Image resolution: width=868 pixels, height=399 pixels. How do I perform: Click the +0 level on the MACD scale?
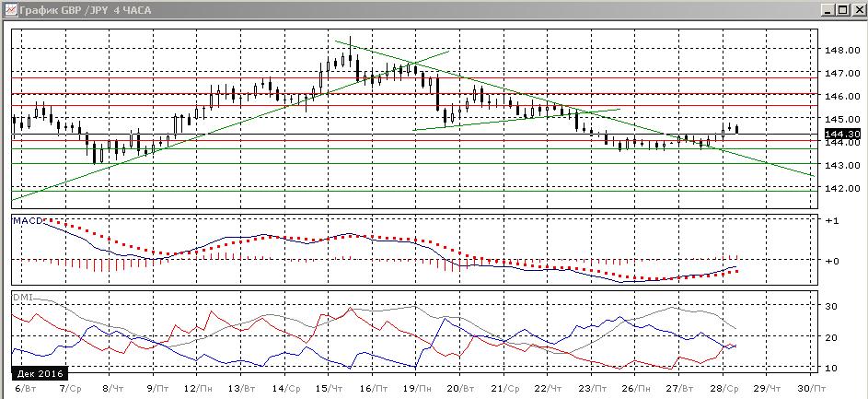point(830,261)
